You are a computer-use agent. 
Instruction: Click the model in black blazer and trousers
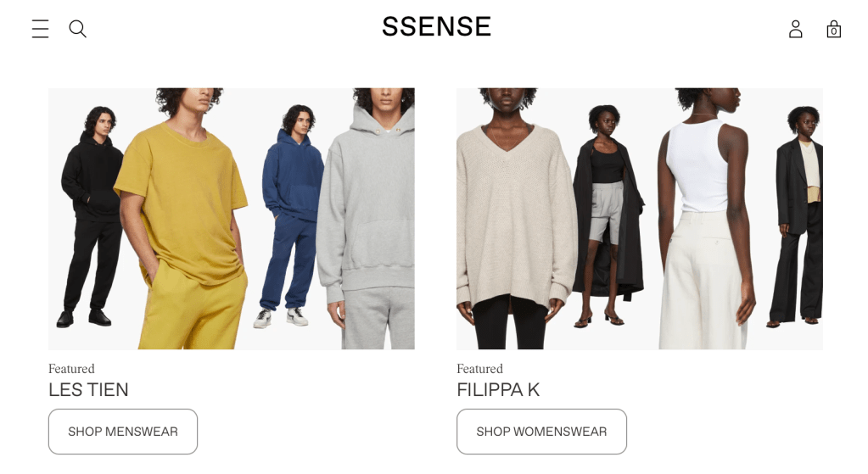797,215
